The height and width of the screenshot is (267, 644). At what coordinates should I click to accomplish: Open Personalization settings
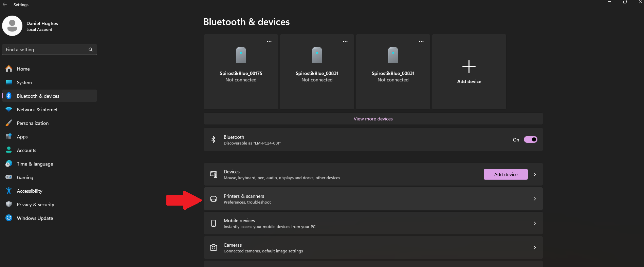click(x=50, y=123)
